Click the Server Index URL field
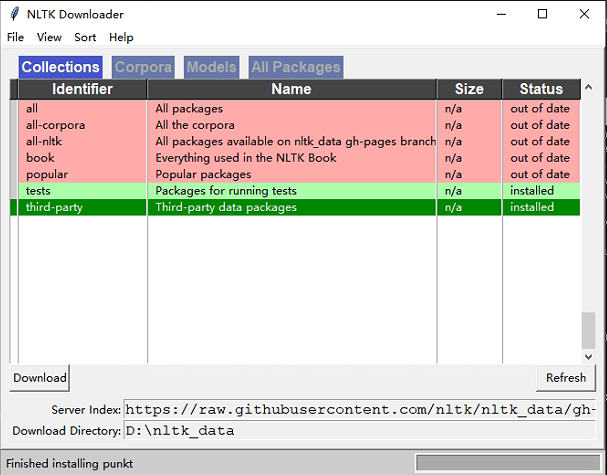607x475 pixels. click(360, 410)
